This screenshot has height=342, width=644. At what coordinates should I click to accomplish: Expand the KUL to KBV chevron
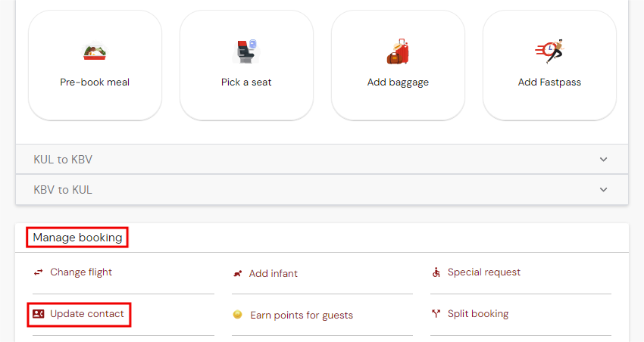603,160
